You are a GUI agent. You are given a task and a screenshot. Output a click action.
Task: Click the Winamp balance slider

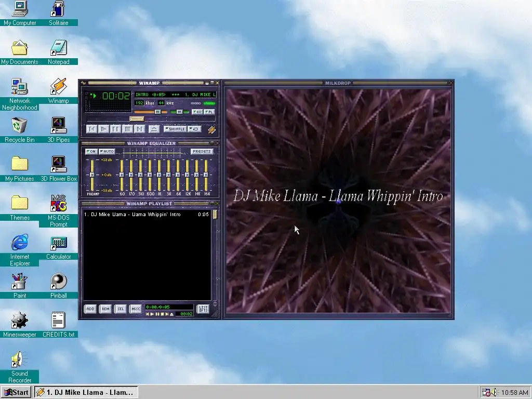click(x=179, y=112)
